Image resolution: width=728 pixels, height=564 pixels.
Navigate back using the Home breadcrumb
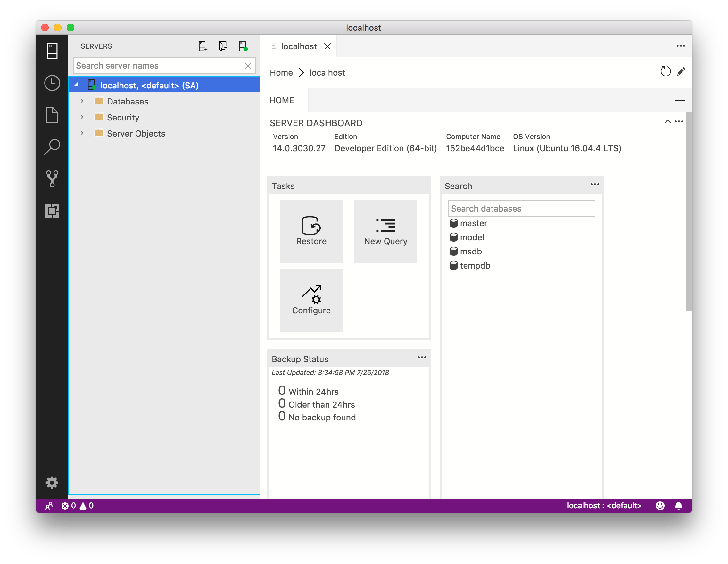tap(281, 72)
